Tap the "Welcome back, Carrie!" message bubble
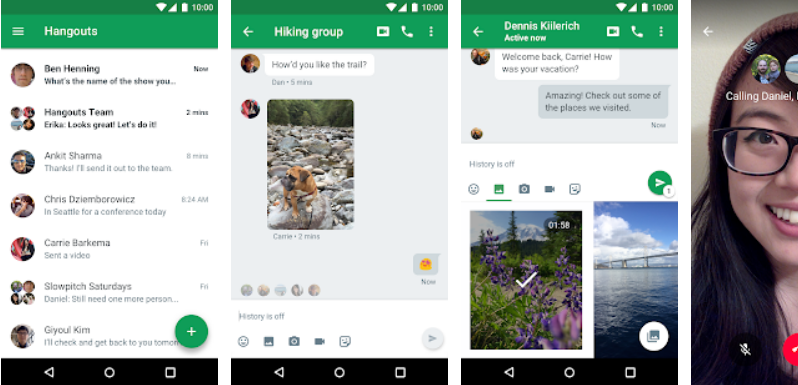798x385 pixels. pyautogui.click(x=557, y=63)
